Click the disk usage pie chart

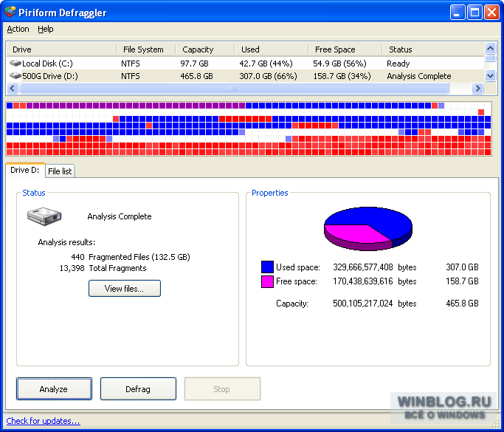click(x=368, y=228)
